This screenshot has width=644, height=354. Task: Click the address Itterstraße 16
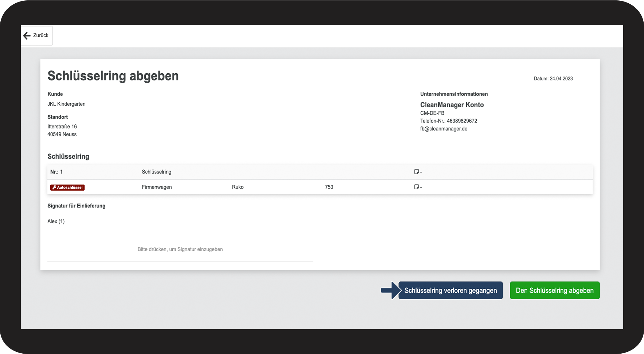click(x=62, y=127)
